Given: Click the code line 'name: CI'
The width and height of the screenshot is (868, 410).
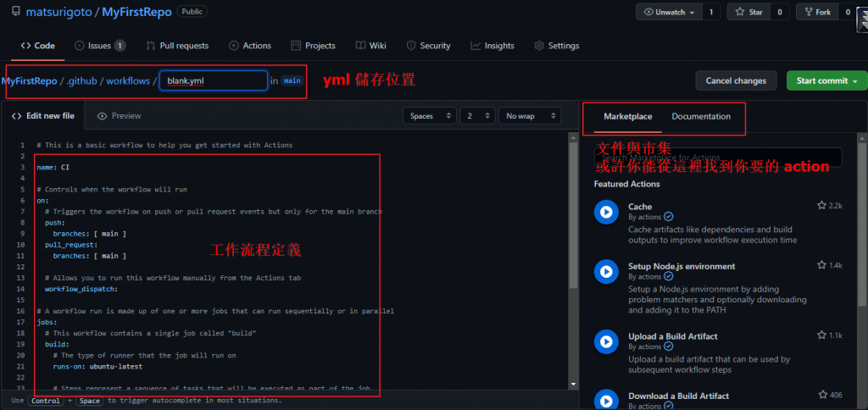Looking at the screenshot, I should coord(53,167).
